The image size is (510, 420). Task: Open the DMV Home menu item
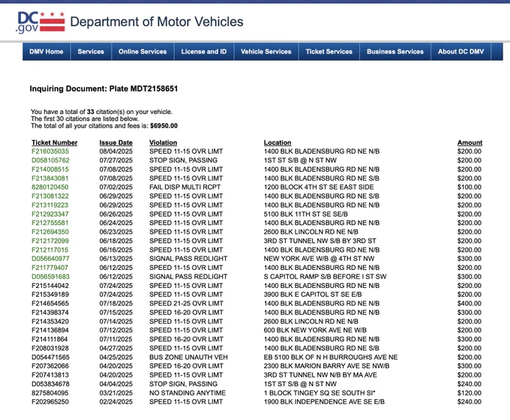pyautogui.click(x=46, y=52)
